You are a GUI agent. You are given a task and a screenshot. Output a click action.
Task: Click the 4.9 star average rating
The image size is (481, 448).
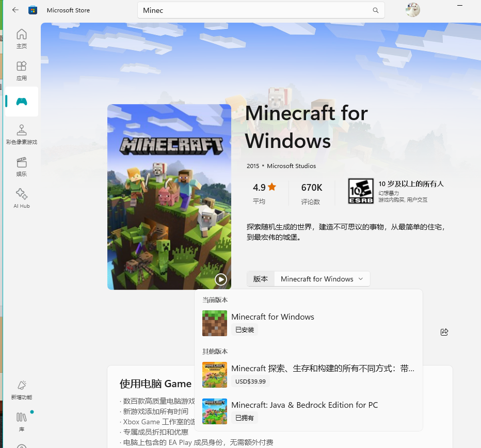click(264, 187)
